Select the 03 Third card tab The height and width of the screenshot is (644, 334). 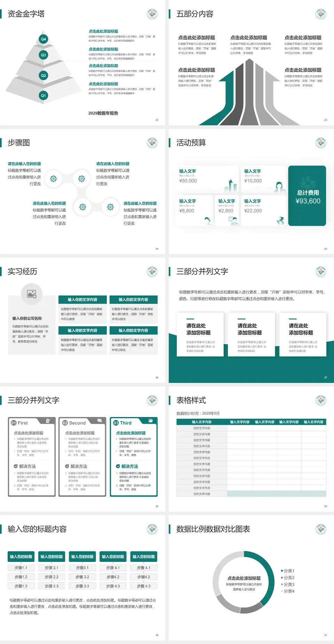pyautogui.click(x=122, y=423)
